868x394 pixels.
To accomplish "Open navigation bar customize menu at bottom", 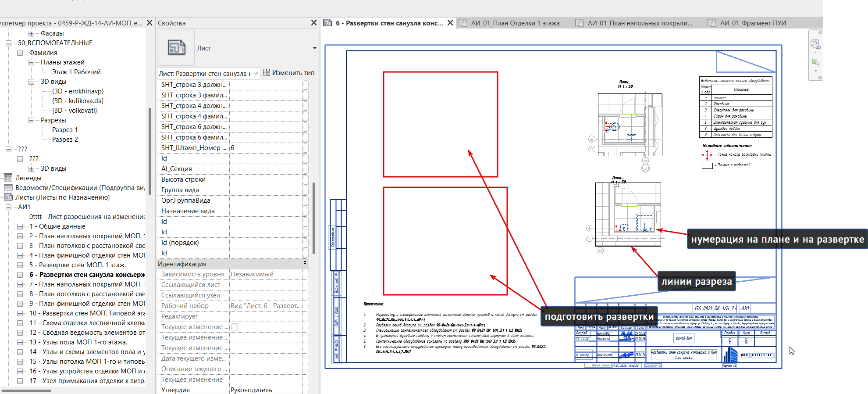I will [x=820, y=78].
